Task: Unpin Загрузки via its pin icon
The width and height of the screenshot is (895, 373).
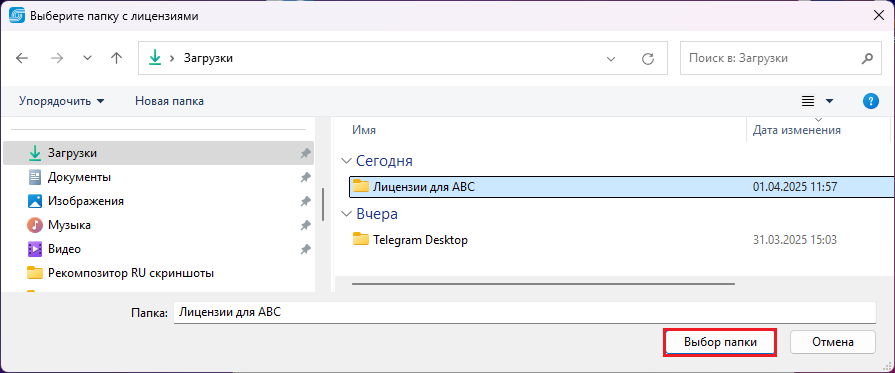Action: pos(305,153)
